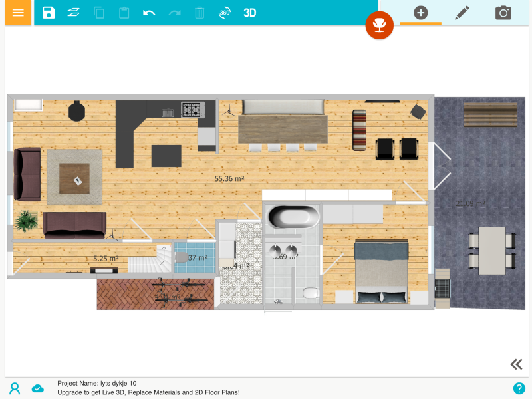Image resolution: width=532 pixels, height=399 pixels.
Task: Select the round black stool near window
Action: [76, 111]
